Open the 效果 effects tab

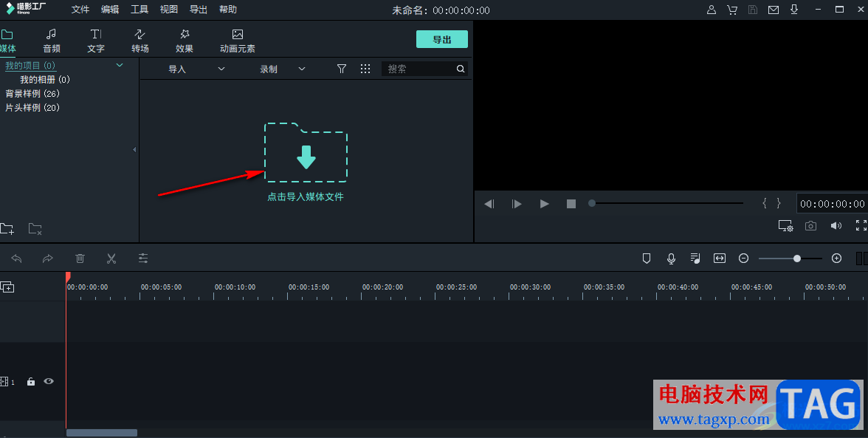185,41
